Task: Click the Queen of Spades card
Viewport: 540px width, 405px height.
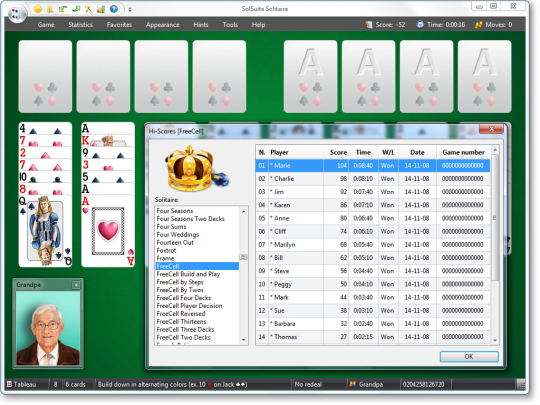Action: [x=45, y=231]
